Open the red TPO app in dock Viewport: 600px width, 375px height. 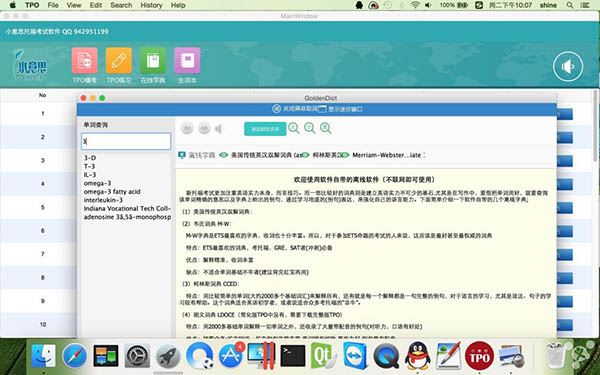tap(479, 355)
